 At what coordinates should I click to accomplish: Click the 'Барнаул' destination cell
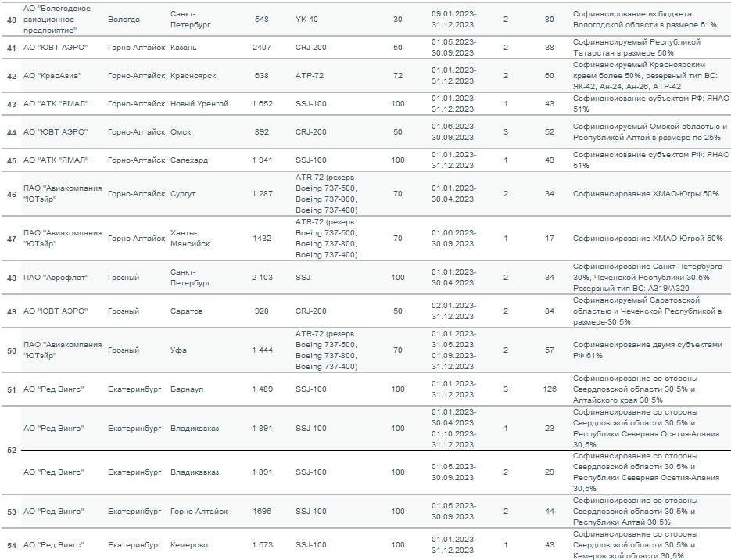187,389
